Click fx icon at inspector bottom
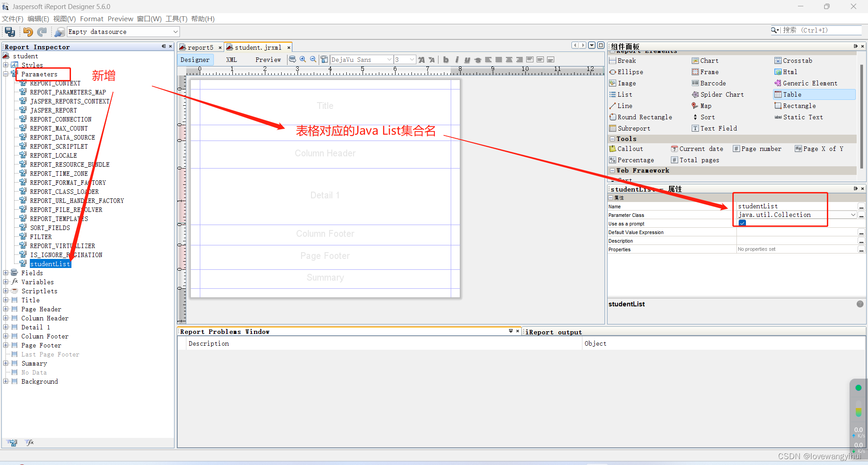The image size is (868, 465). click(x=30, y=443)
